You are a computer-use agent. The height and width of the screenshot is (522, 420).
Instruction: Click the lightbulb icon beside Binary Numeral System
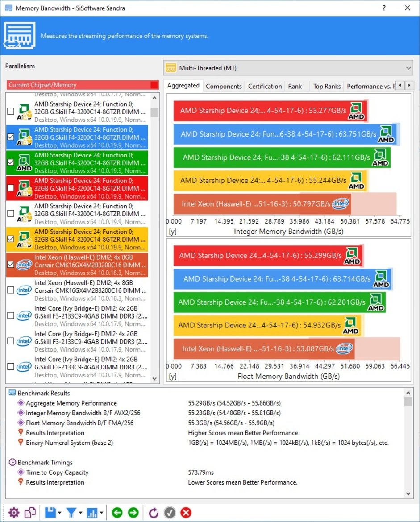click(21, 443)
